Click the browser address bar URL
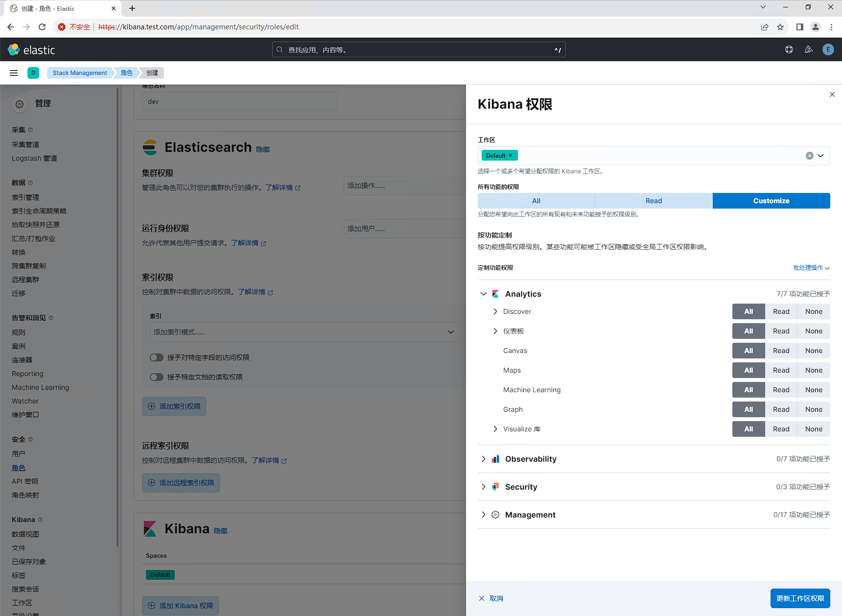842x616 pixels. (198, 27)
